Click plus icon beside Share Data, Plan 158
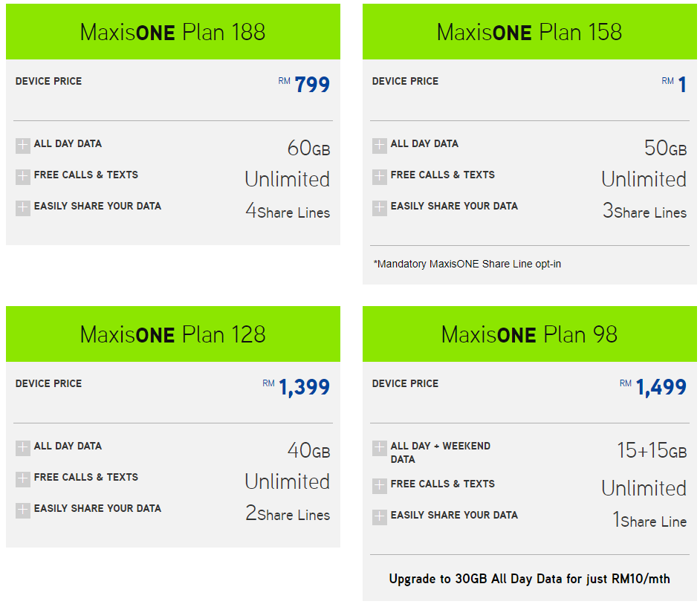700x604 pixels. coord(380,208)
